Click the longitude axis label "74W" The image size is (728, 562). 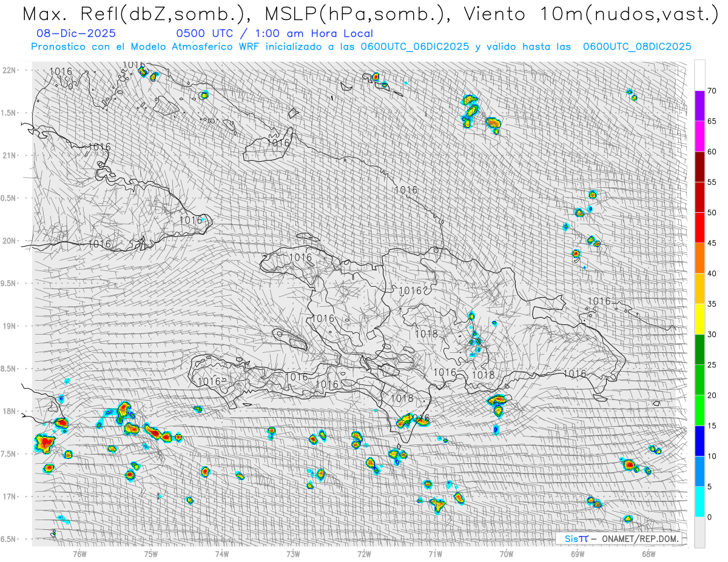click(x=222, y=553)
